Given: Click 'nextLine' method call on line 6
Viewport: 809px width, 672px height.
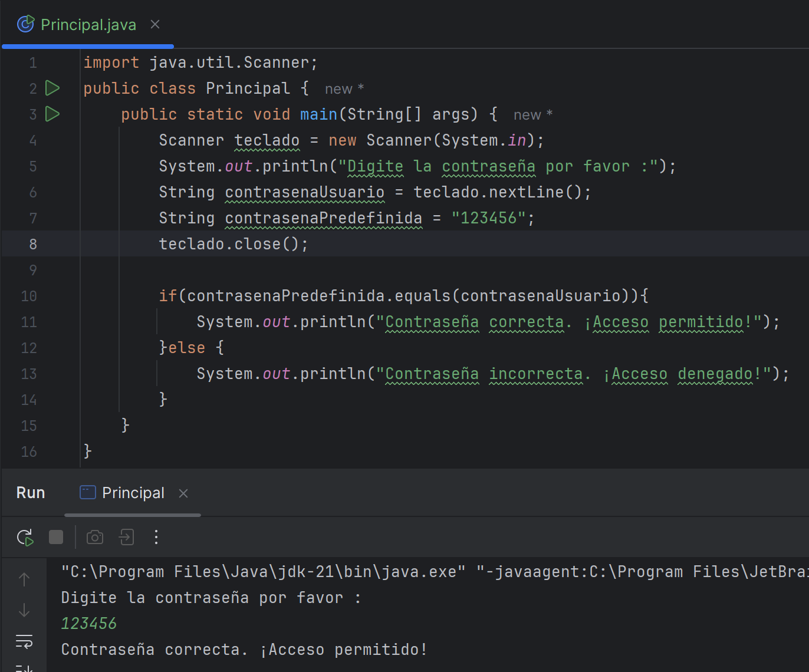Looking at the screenshot, I should (527, 192).
